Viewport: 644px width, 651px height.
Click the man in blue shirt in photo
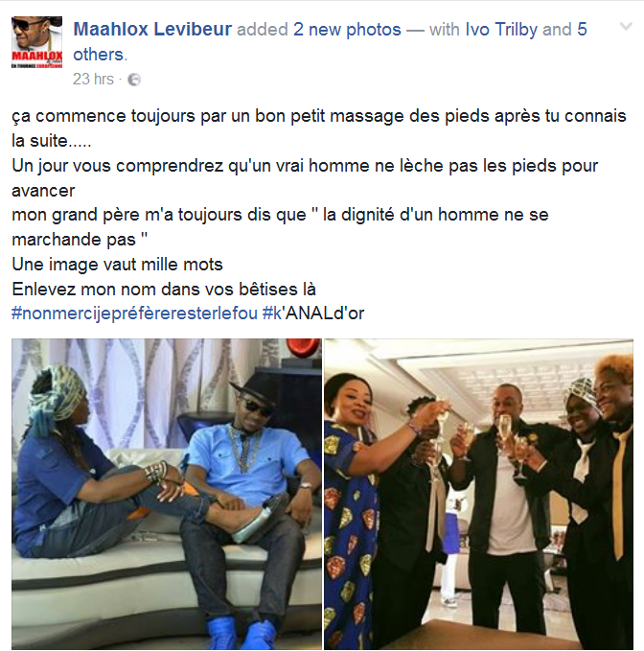click(249, 499)
